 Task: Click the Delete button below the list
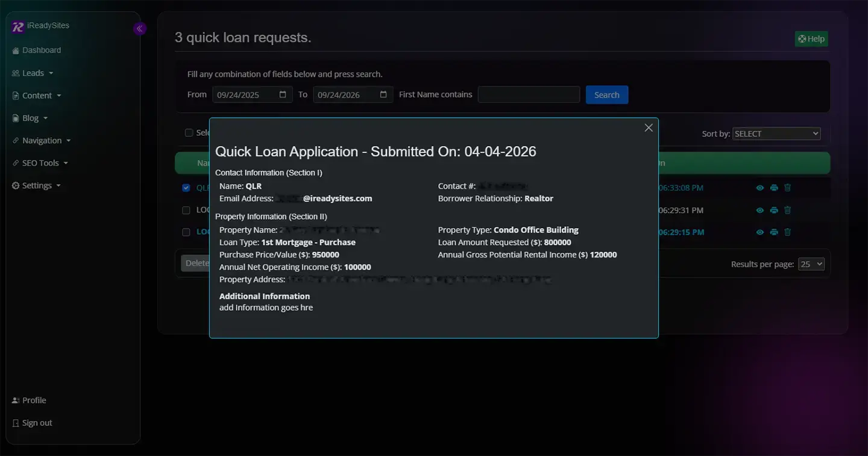(x=195, y=263)
